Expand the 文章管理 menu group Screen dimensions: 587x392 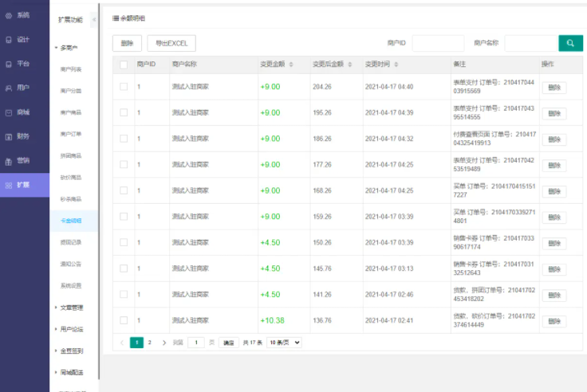coord(72,308)
